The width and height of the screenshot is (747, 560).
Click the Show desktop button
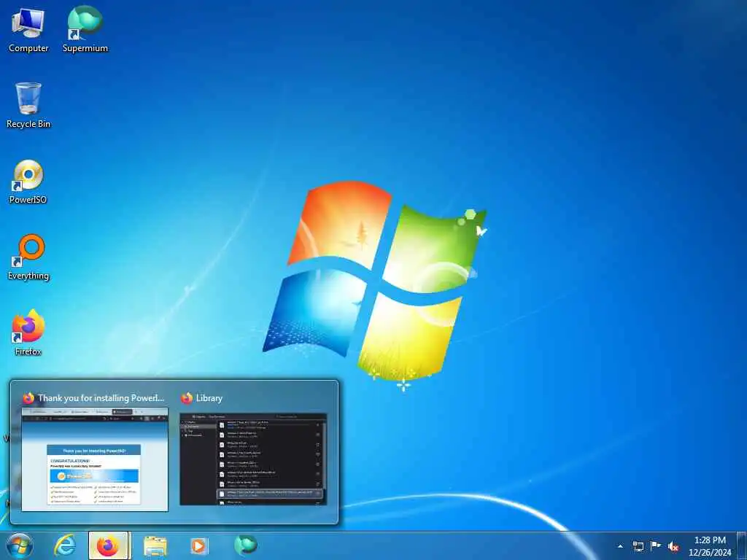[x=742, y=545]
